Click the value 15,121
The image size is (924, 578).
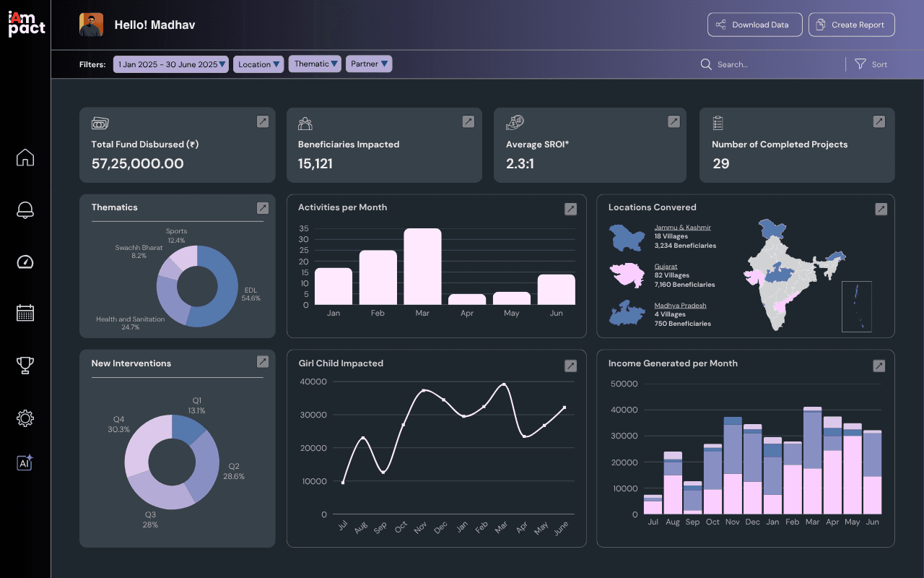[315, 164]
